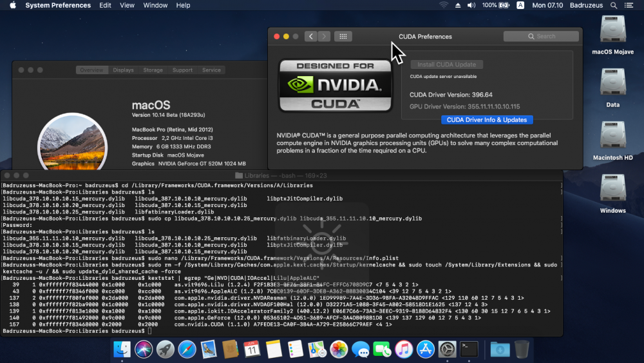This screenshot has width=644, height=363.
Task: Click MacBook Pro (Retina, Mid 2012) text
Action: [x=172, y=130]
